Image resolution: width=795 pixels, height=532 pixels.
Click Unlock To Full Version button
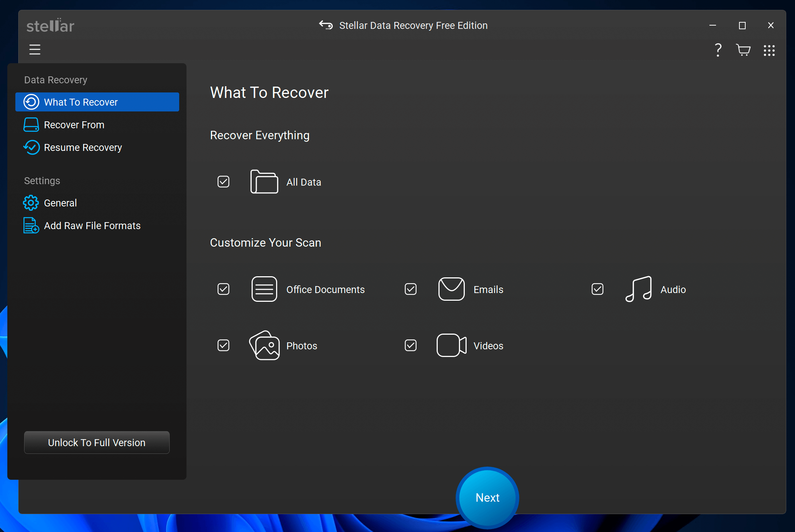[97, 442]
